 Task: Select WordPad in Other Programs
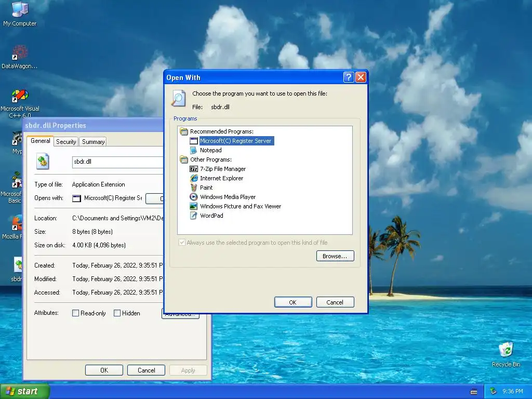coord(212,216)
